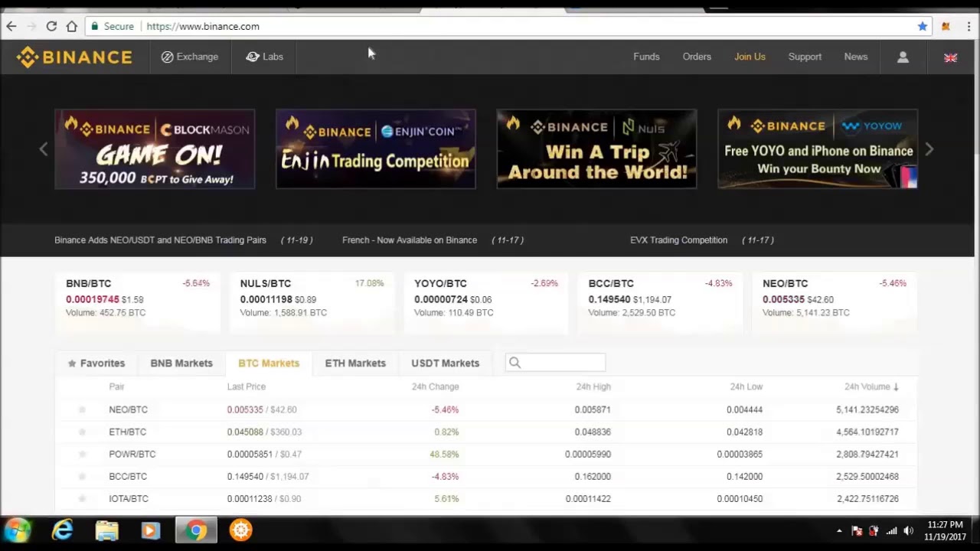Click the MetaMask fox extension icon

[x=946, y=26]
